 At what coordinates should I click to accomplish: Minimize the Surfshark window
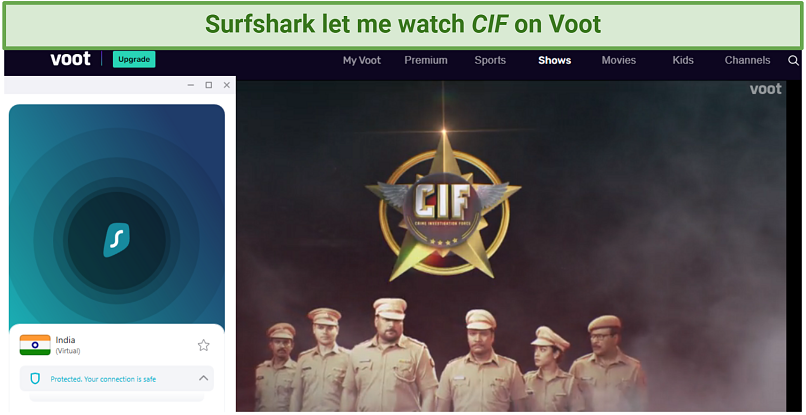191,85
